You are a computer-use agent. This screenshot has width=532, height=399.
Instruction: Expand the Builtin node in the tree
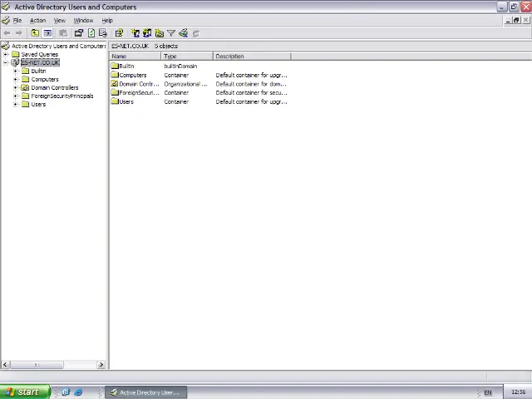point(16,71)
